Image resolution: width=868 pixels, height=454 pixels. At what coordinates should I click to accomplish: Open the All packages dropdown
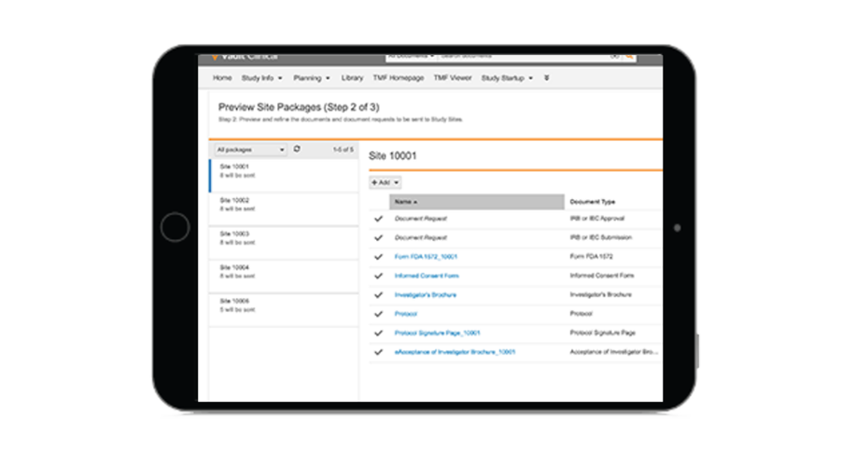pos(250,149)
